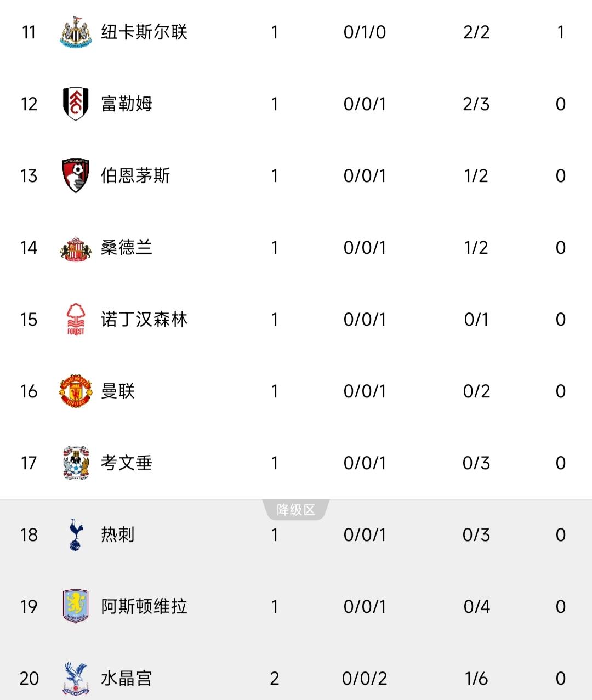Tap the Manchester United crest

(x=76, y=391)
